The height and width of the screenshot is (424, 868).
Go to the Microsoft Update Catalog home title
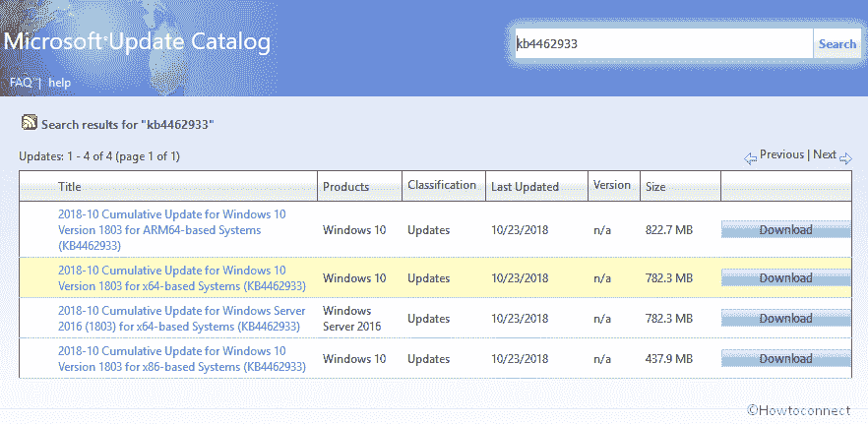tap(138, 42)
